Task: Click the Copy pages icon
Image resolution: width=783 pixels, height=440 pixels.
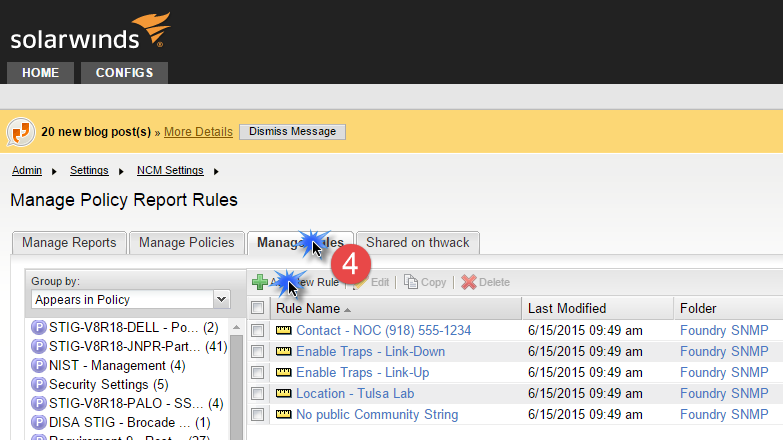Action: click(x=410, y=282)
